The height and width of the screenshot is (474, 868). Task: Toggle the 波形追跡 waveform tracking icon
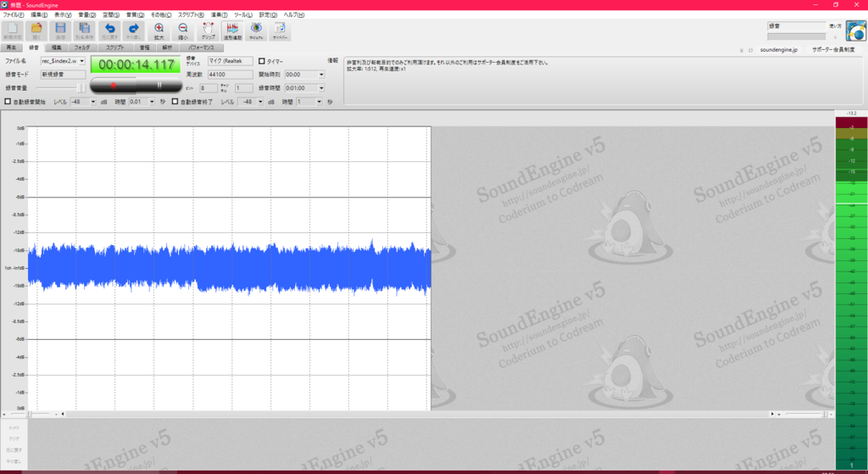click(232, 31)
